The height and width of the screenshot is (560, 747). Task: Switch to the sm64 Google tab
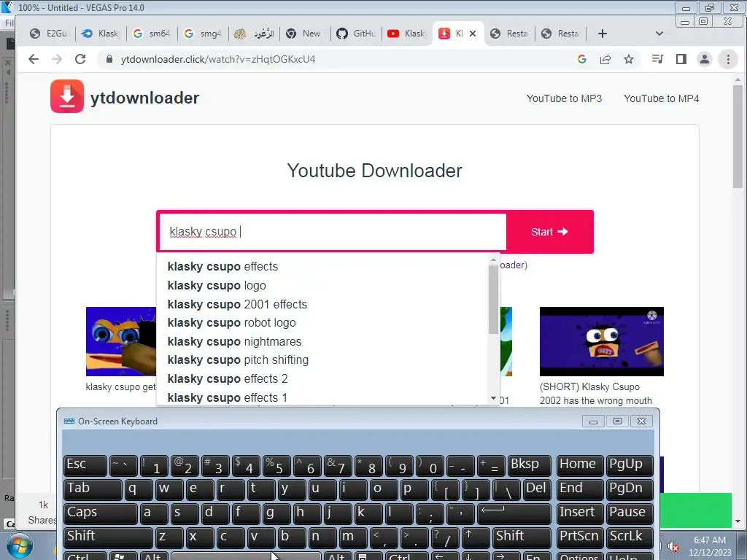point(152,34)
